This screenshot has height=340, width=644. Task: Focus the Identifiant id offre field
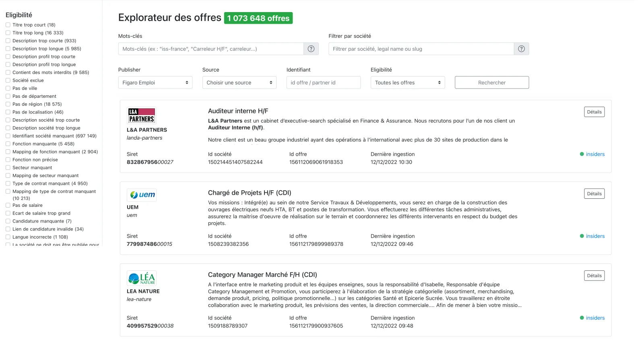coord(324,82)
